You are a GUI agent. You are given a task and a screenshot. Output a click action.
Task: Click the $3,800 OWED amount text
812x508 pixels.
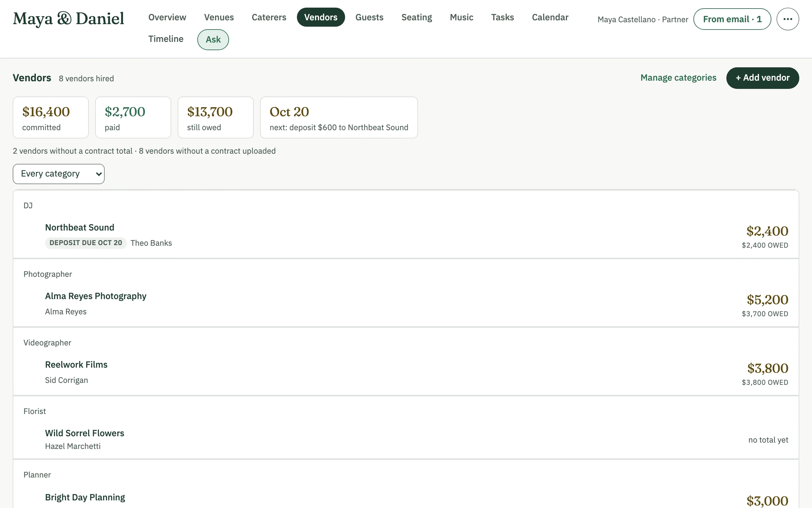point(765,382)
